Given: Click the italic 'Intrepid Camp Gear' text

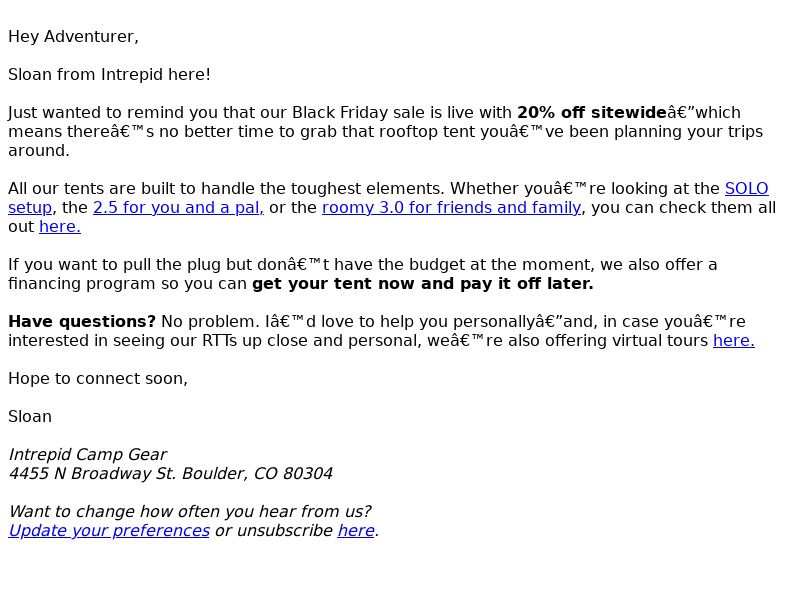Looking at the screenshot, I should point(88,455).
